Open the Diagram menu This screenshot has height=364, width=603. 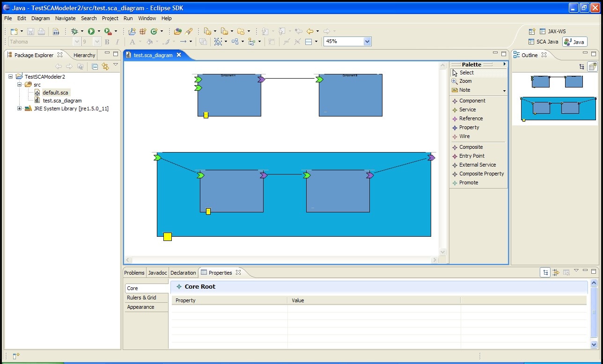pyautogui.click(x=40, y=18)
